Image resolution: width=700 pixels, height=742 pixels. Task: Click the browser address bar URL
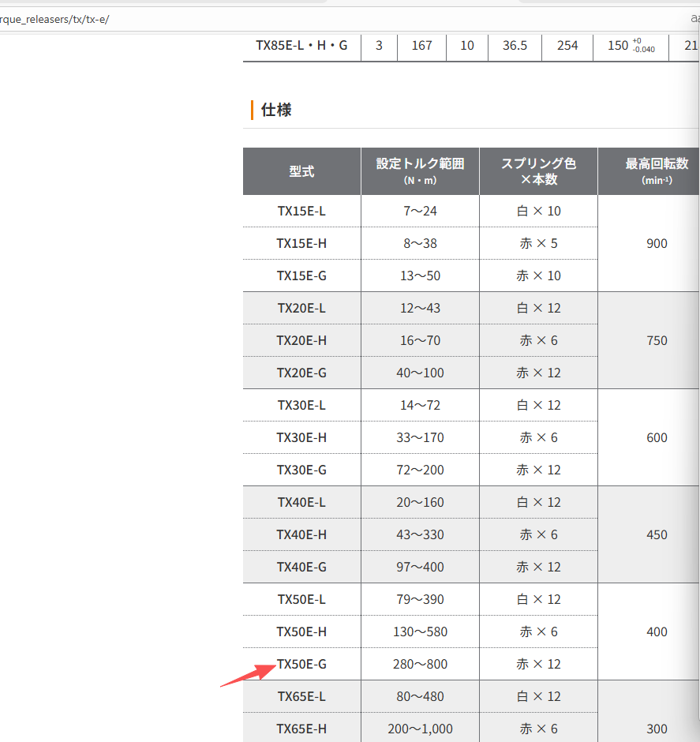(55, 19)
